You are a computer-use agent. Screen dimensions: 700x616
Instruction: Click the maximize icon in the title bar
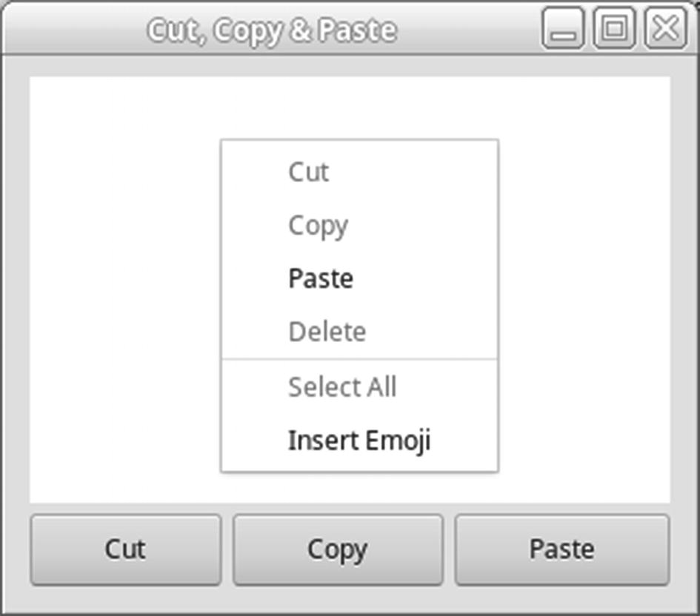tap(613, 30)
